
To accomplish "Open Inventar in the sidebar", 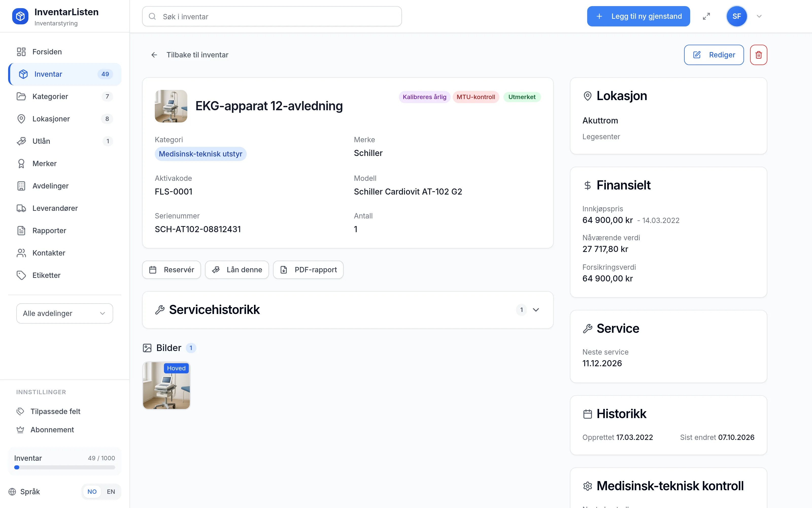I will click(x=65, y=74).
